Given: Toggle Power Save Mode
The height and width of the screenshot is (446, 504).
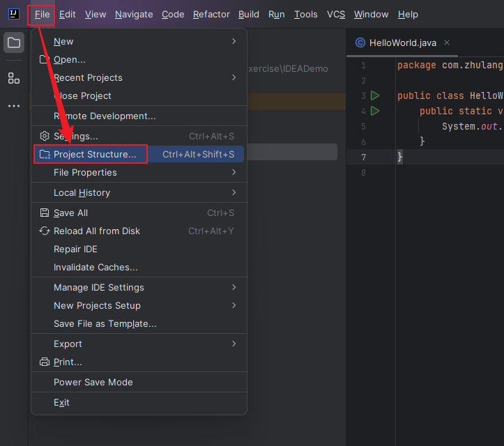Looking at the screenshot, I should click(x=93, y=382).
